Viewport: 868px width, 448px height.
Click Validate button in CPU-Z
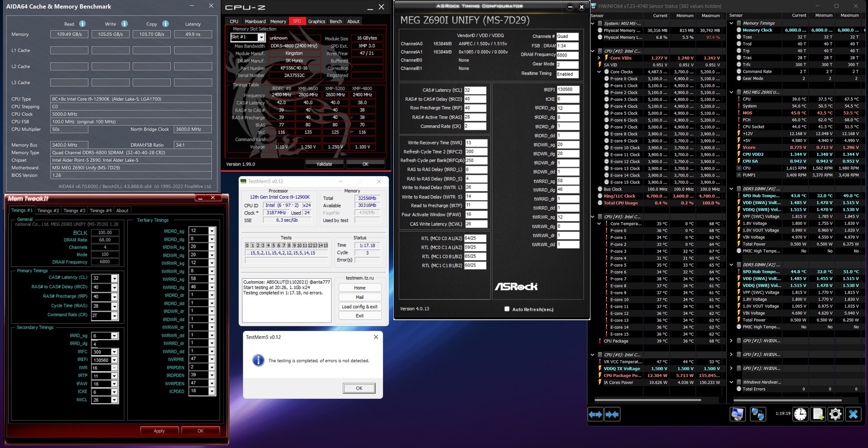point(324,164)
